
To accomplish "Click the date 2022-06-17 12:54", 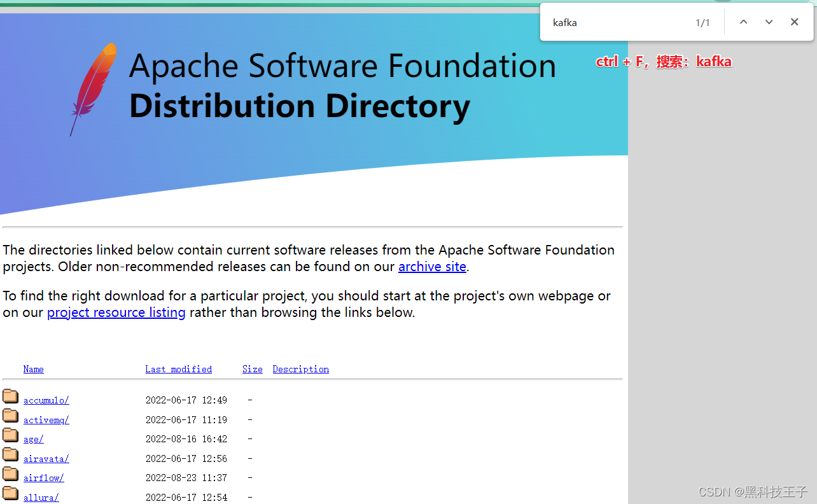I will (x=186, y=498).
